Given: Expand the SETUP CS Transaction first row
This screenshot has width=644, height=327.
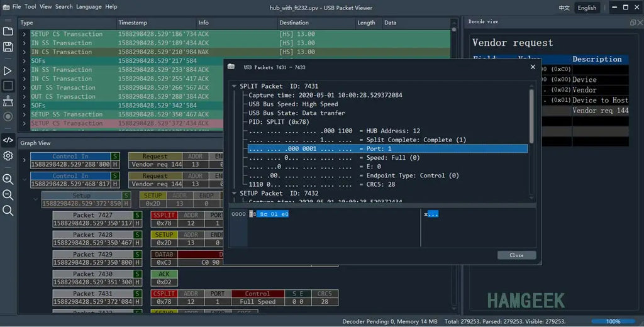Looking at the screenshot, I should pos(25,34).
